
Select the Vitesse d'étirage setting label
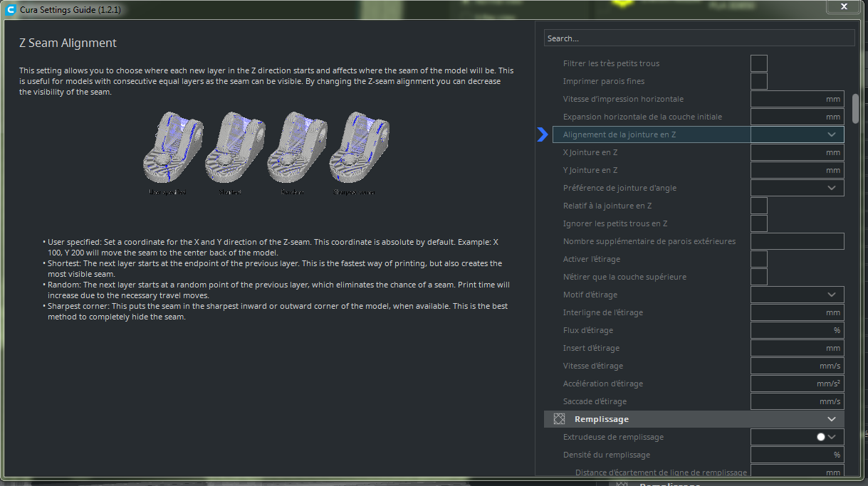point(592,366)
